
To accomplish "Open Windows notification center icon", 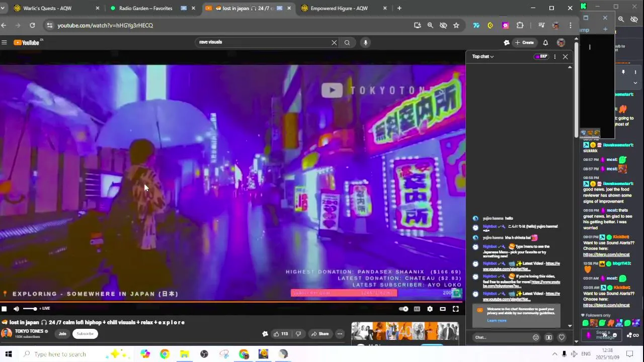I will coord(629,354).
